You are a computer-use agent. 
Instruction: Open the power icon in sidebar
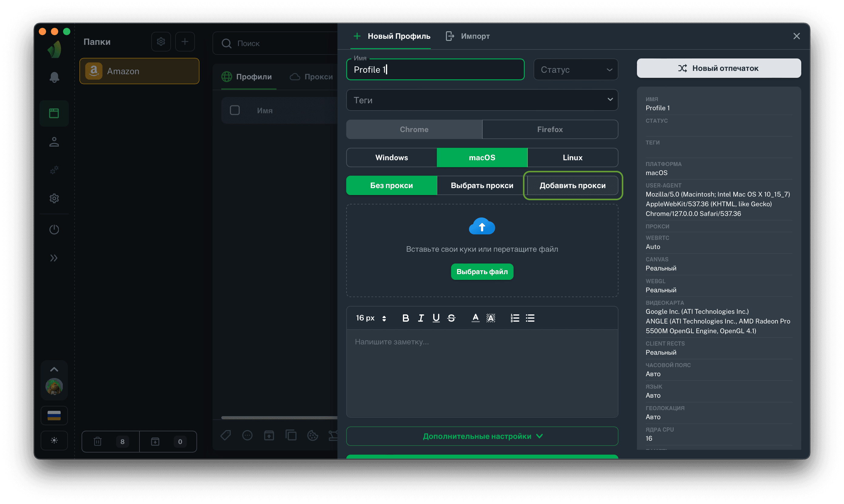(x=54, y=230)
